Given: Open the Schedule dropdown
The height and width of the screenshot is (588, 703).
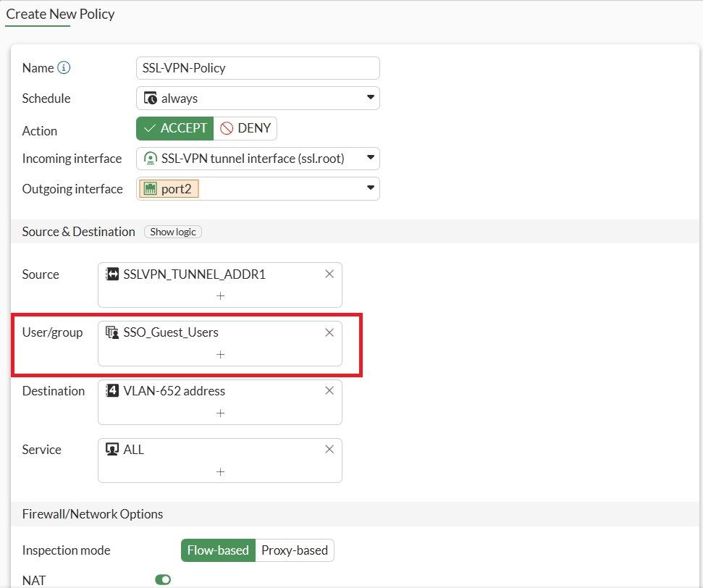Looking at the screenshot, I should click(371, 98).
